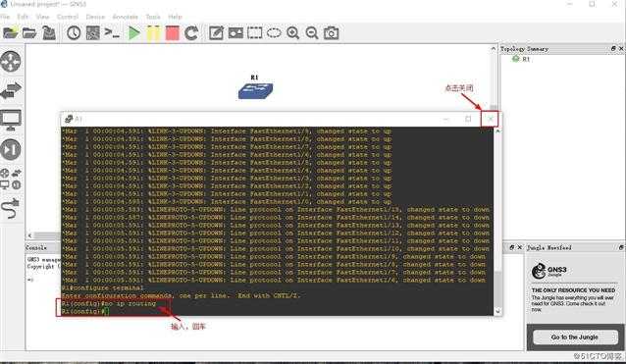
Task: Open Manage snapshots clock icon
Action: 74,32
